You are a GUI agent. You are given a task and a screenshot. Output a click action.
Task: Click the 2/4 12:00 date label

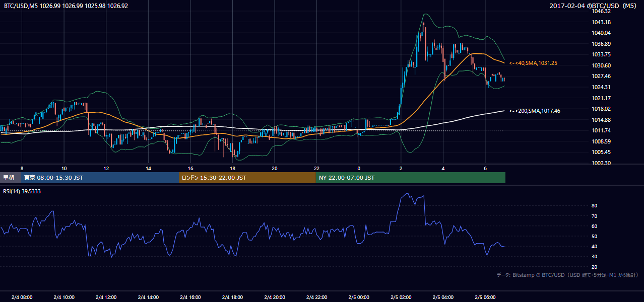[x=106, y=297]
